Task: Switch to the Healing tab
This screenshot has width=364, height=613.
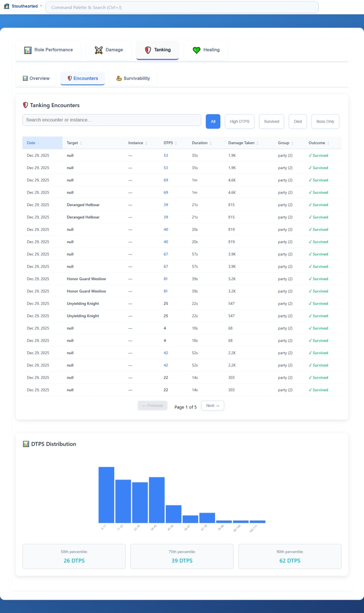Action: (x=206, y=50)
